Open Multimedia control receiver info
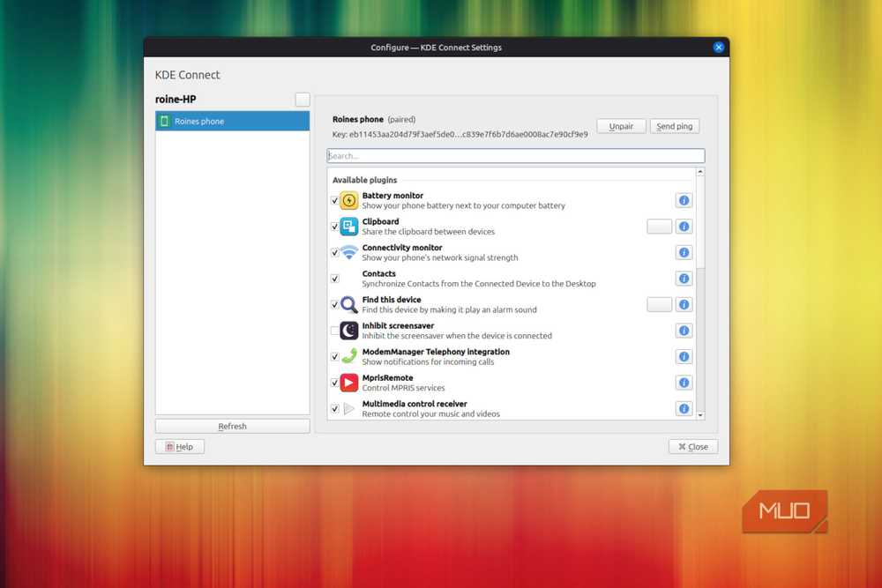Screen dimensions: 882x588 [684, 409]
